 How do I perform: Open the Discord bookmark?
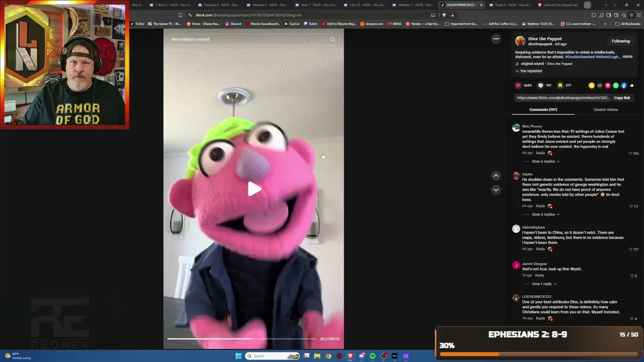click(232, 24)
